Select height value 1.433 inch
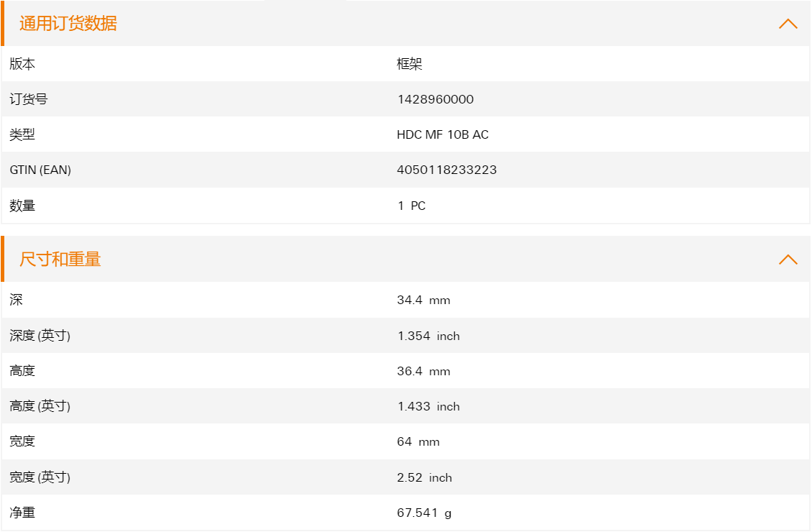This screenshot has height=532, width=812. click(x=428, y=406)
